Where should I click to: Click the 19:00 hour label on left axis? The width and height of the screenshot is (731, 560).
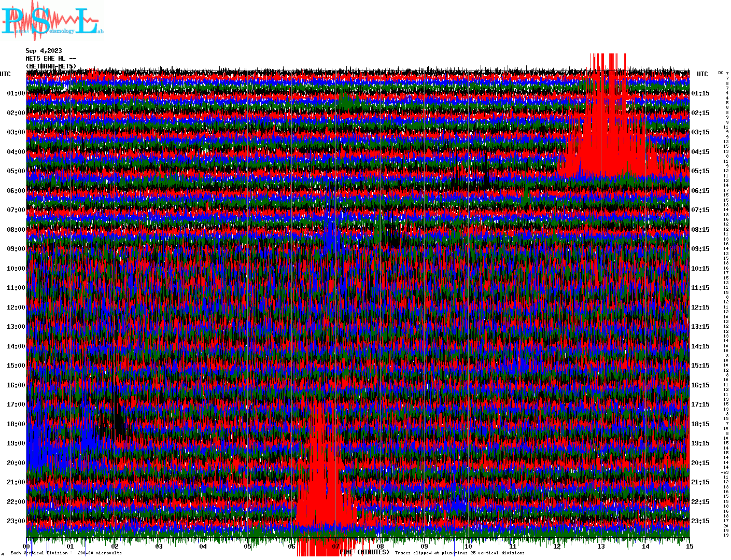click(x=16, y=443)
